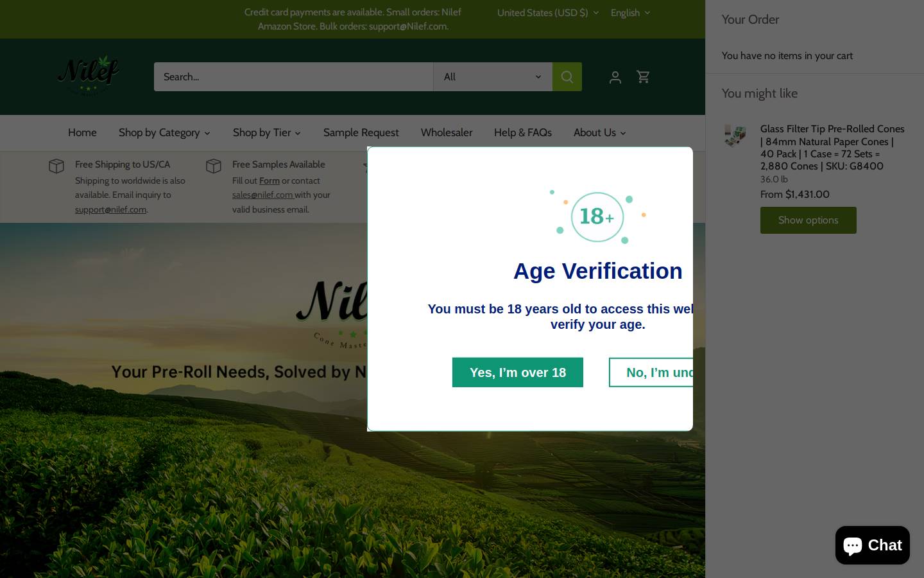Click the green search magnifier button
This screenshot has height=578, width=924.
pyautogui.click(x=567, y=76)
